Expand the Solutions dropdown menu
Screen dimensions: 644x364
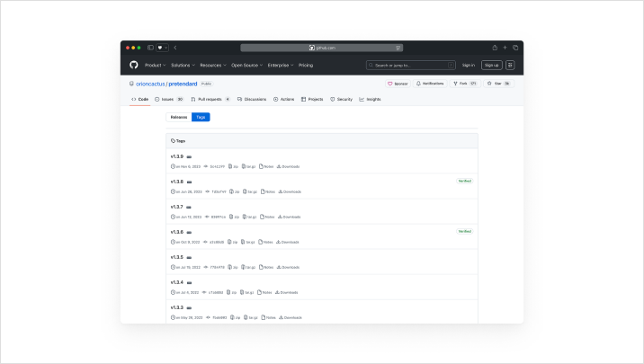183,66
